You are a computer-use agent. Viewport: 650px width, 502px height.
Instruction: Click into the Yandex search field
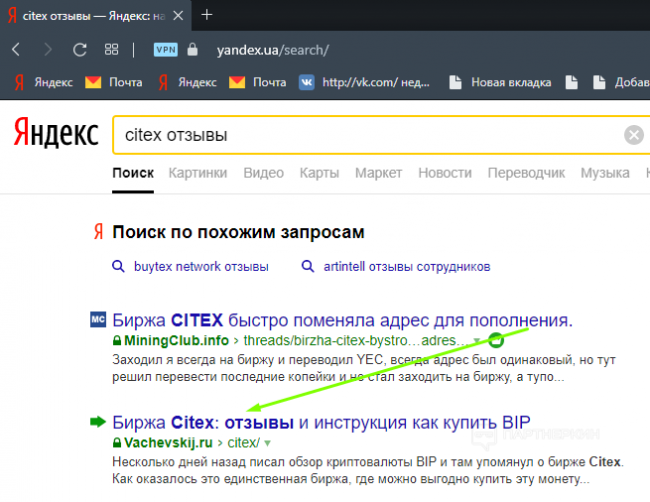point(360,134)
